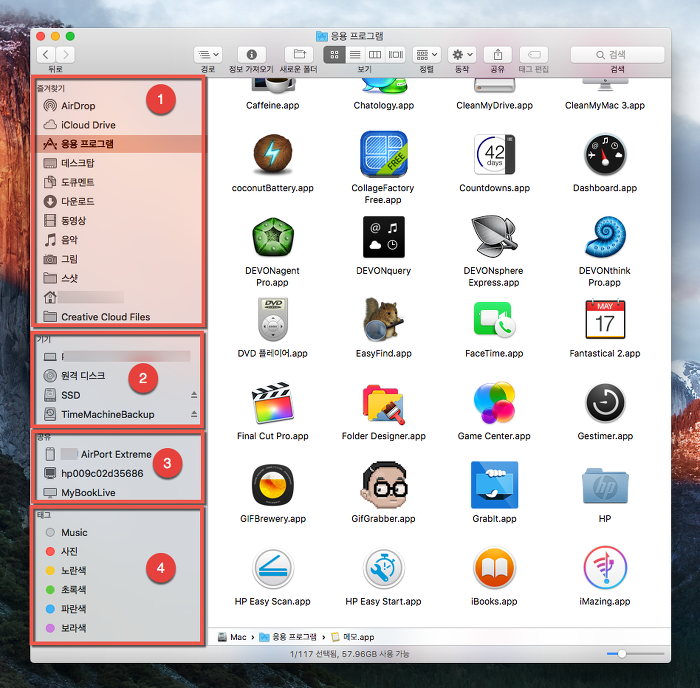Select the blue 파란색 tag
700x688 pixels.
tap(118, 609)
